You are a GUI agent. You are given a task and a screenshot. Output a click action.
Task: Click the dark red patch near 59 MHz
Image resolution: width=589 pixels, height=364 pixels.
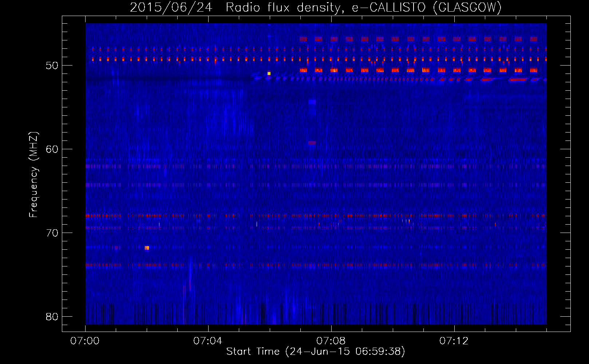312,143
